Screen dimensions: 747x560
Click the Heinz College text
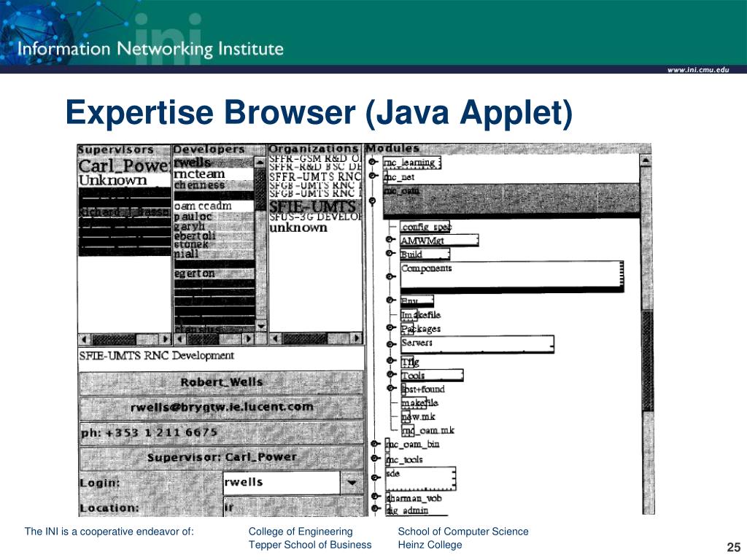click(430, 545)
